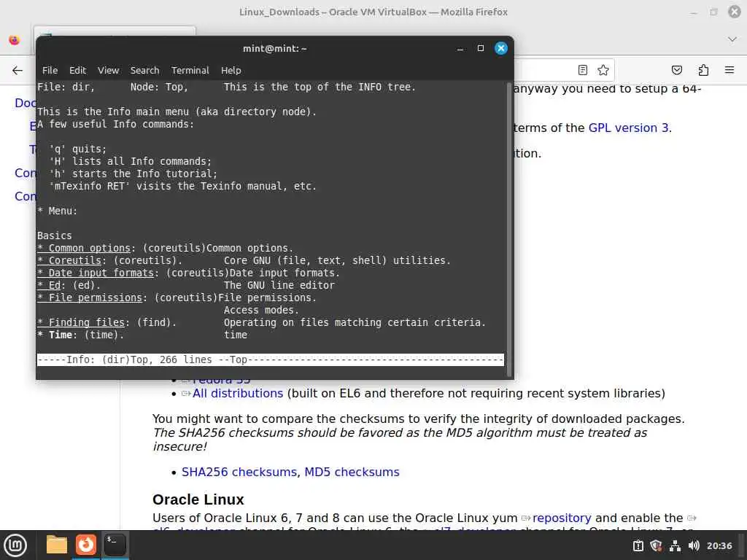Open the 20:36 clock calendar
This screenshot has width=747, height=560.
tap(719, 545)
